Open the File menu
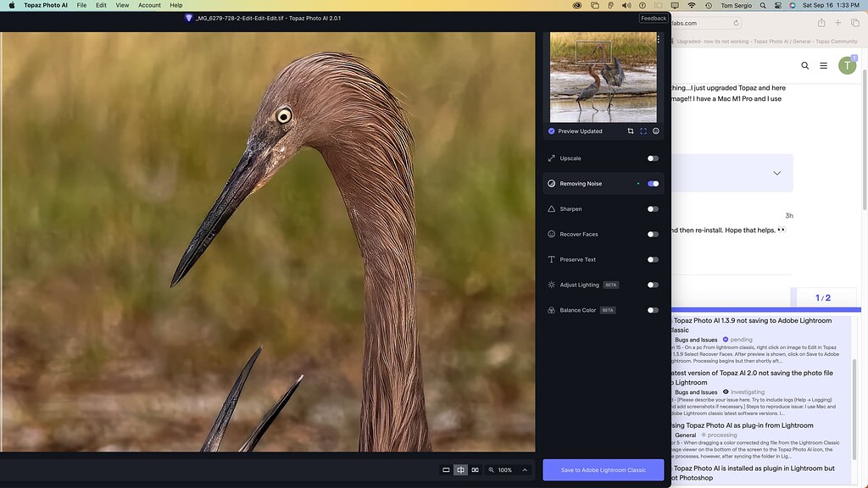 81,5
